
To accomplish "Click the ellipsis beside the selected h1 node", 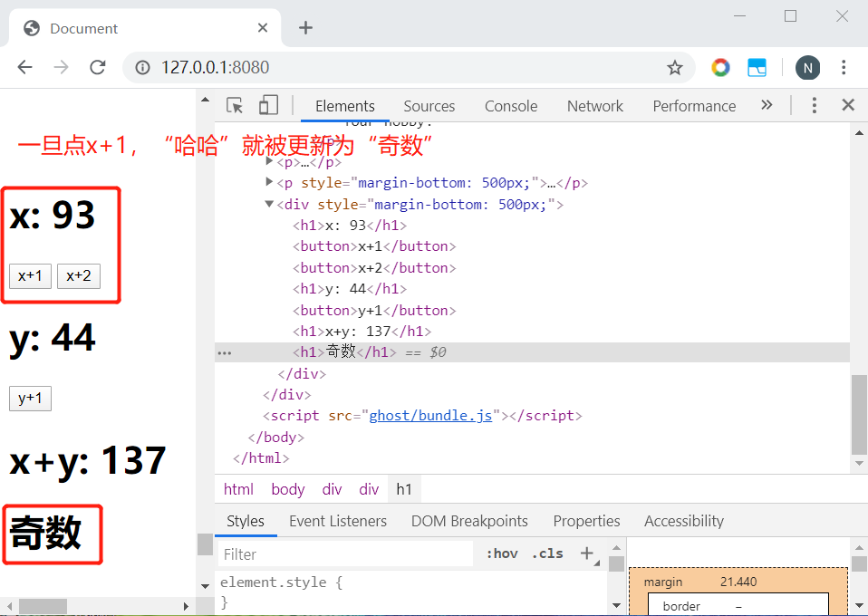I will pyautogui.click(x=225, y=352).
